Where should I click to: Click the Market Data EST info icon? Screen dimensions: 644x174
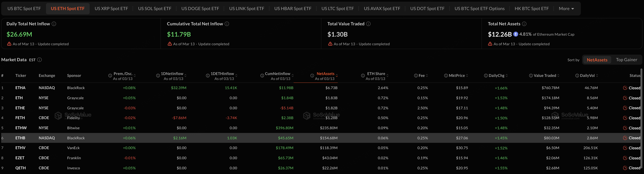tap(39, 60)
